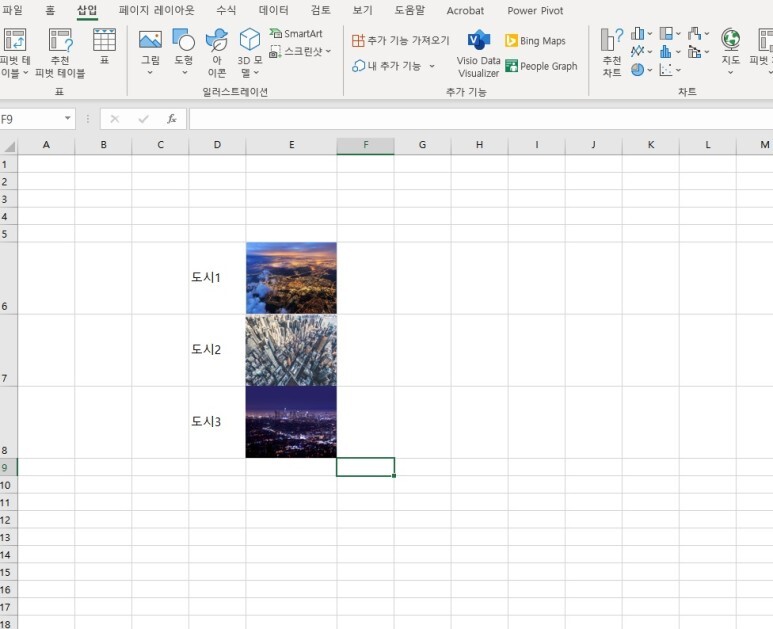Switch to the Data (데이터) tab
Image resolution: width=773 pixels, height=629 pixels.
(x=274, y=10)
